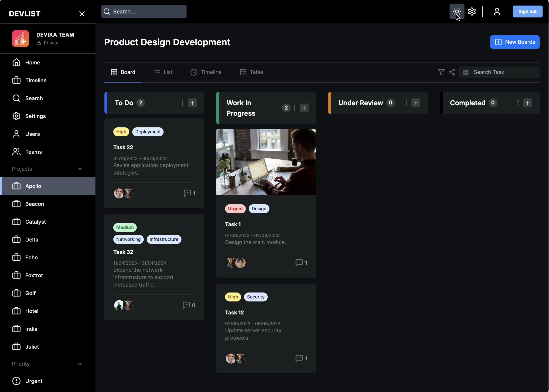This screenshot has width=549, height=392.
Task: Add a new task to the To Do column
Action: (192, 103)
